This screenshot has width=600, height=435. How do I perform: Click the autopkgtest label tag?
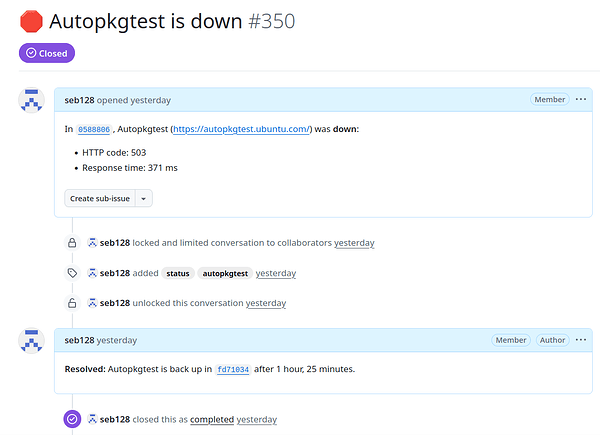pyautogui.click(x=224, y=273)
